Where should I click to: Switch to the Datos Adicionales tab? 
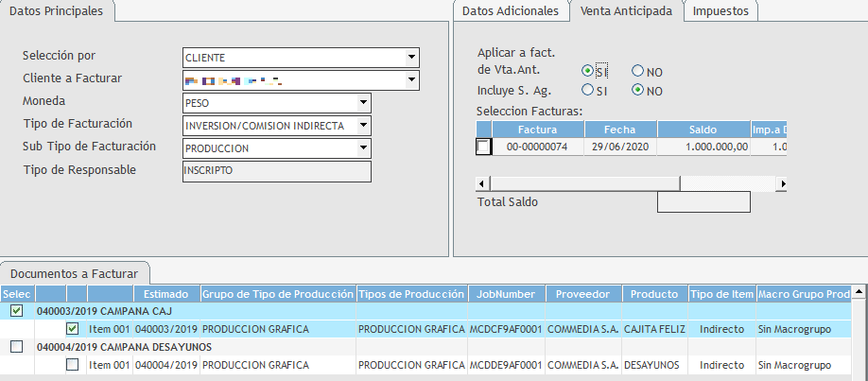(512, 11)
